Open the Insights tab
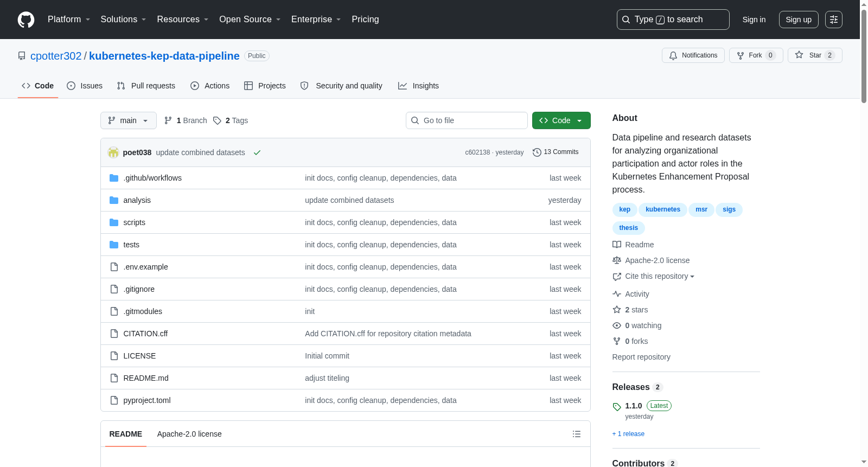 pyautogui.click(x=418, y=86)
